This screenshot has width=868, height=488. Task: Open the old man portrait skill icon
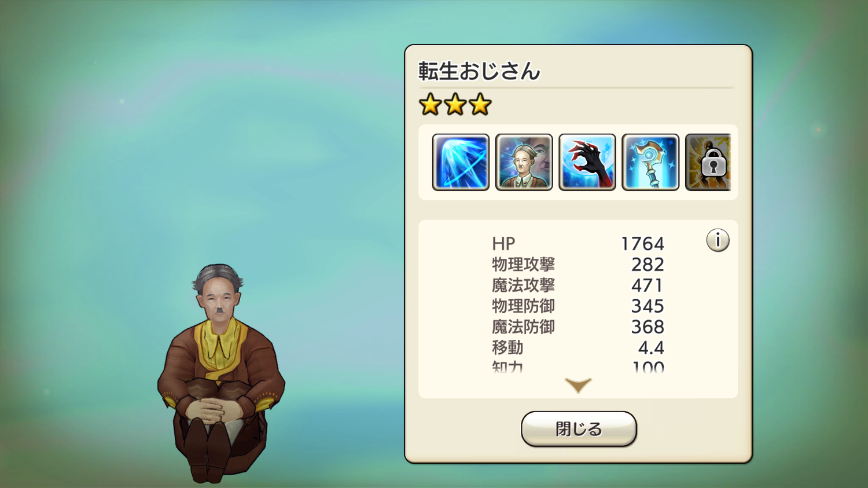[524, 162]
